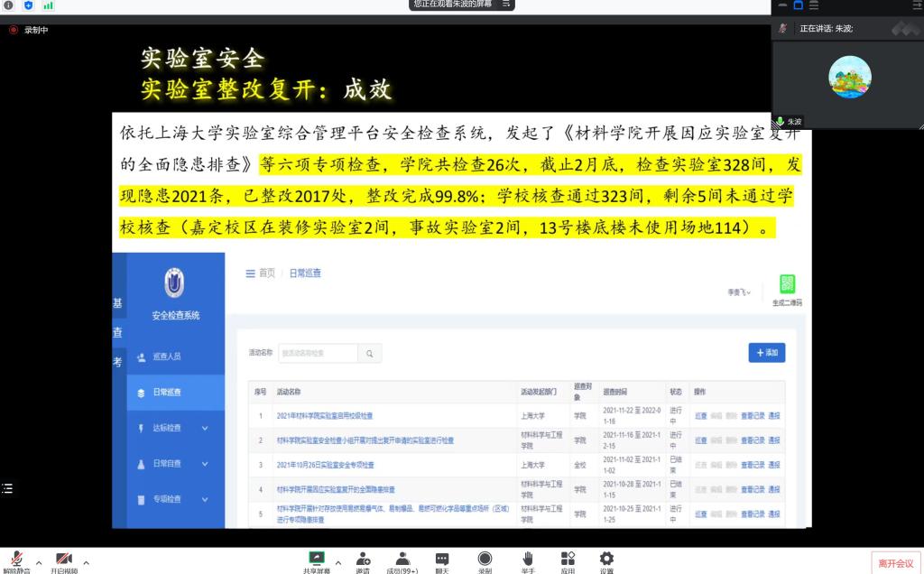The width and height of the screenshot is (924, 574).
Task: Click the red leave meeting button
Action: (895, 563)
